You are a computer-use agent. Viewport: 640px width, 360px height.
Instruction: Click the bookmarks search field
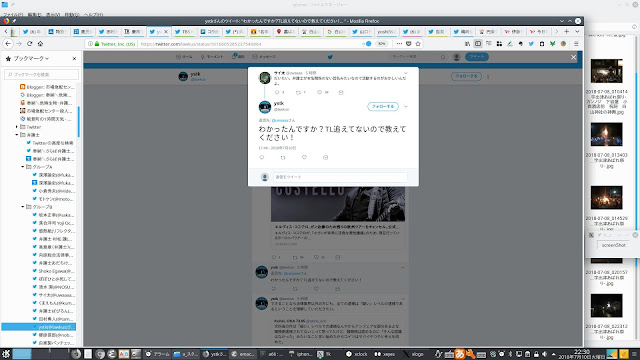pyautogui.click(x=41, y=74)
